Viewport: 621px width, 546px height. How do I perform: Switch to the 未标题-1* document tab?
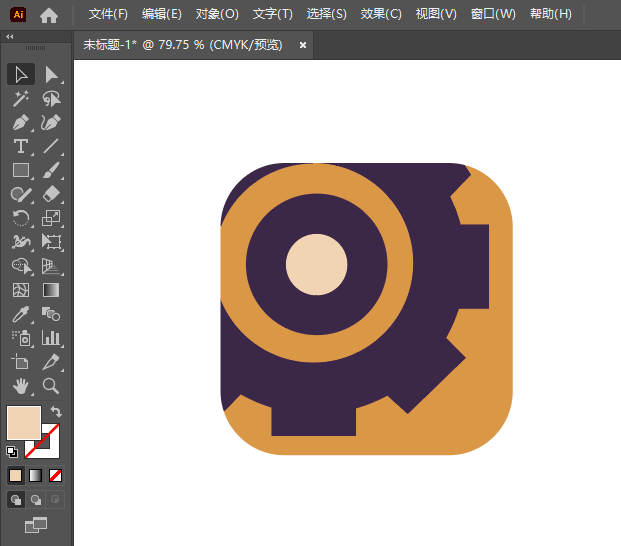tap(183, 45)
